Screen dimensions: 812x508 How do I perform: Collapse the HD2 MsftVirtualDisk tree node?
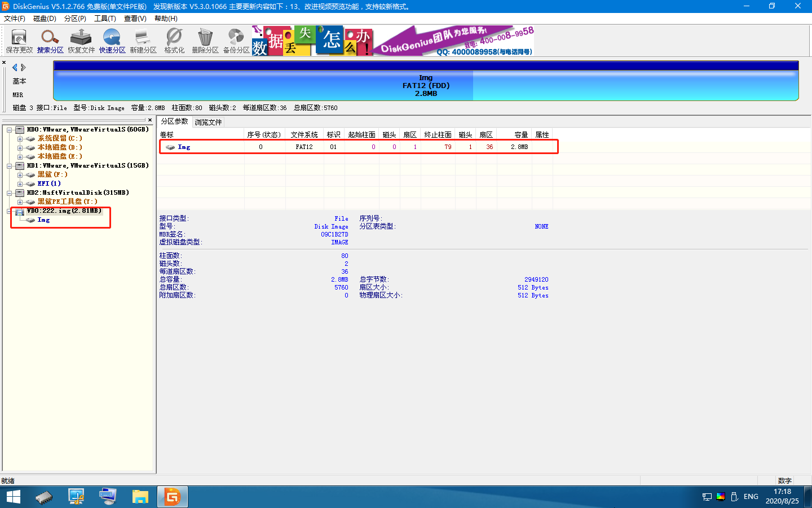pyautogui.click(x=9, y=193)
